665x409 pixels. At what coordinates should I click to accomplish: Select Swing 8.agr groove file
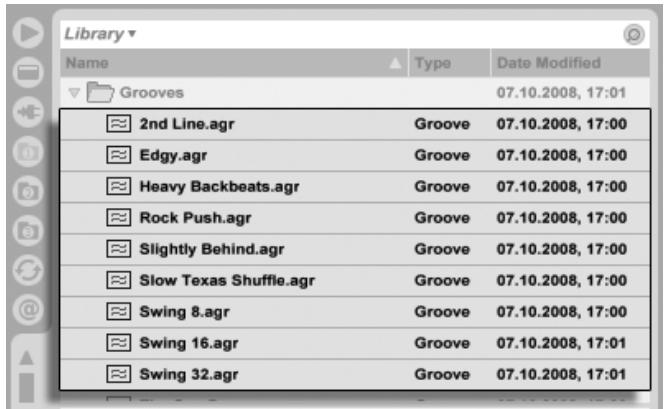pyautogui.click(x=355, y=312)
